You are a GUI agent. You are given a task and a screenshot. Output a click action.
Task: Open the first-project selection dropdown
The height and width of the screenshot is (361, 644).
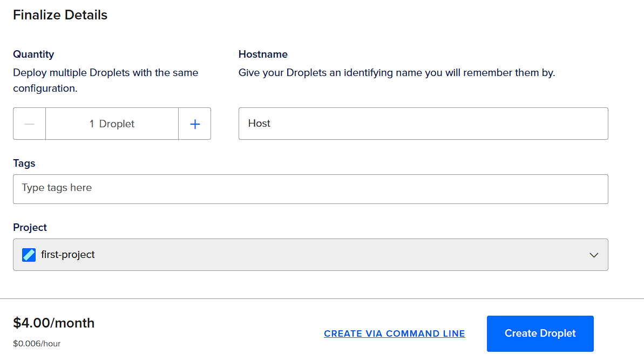[310, 255]
